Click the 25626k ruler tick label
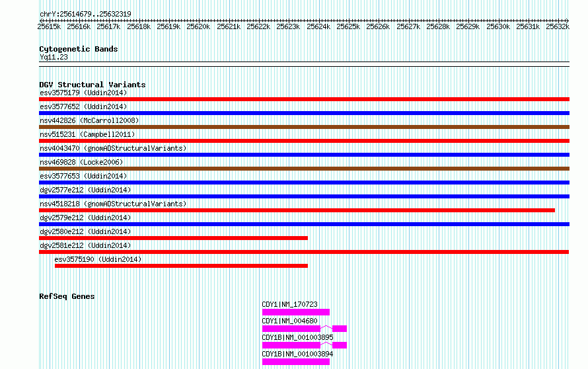 (x=378, y=26)
